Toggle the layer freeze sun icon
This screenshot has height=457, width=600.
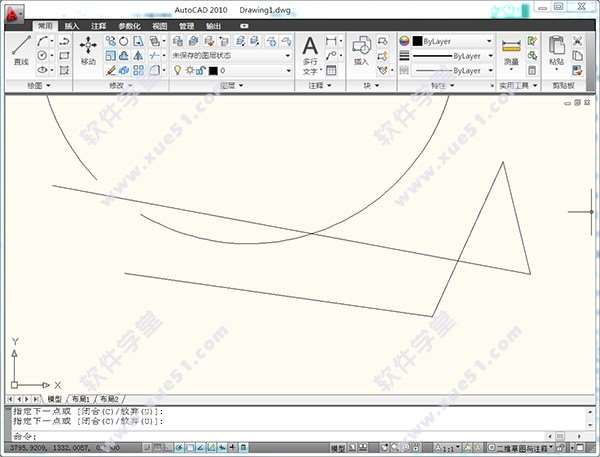click(x=188, y=71)
